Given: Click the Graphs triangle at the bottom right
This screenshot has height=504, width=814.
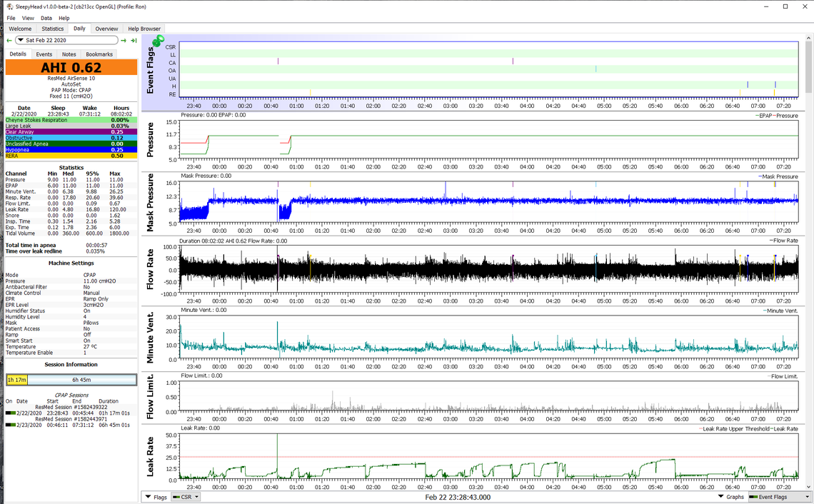Looking at the screenshot, I should click(721, 497).
